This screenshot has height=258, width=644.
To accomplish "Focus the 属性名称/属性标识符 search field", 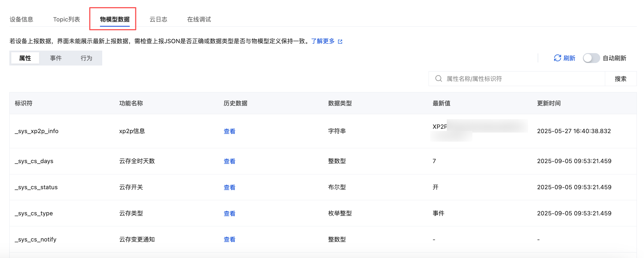I will point(523,79).
